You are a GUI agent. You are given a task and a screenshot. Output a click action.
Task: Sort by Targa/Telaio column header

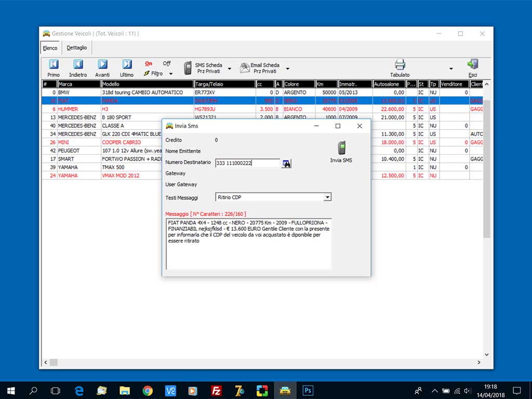(225, 84)
